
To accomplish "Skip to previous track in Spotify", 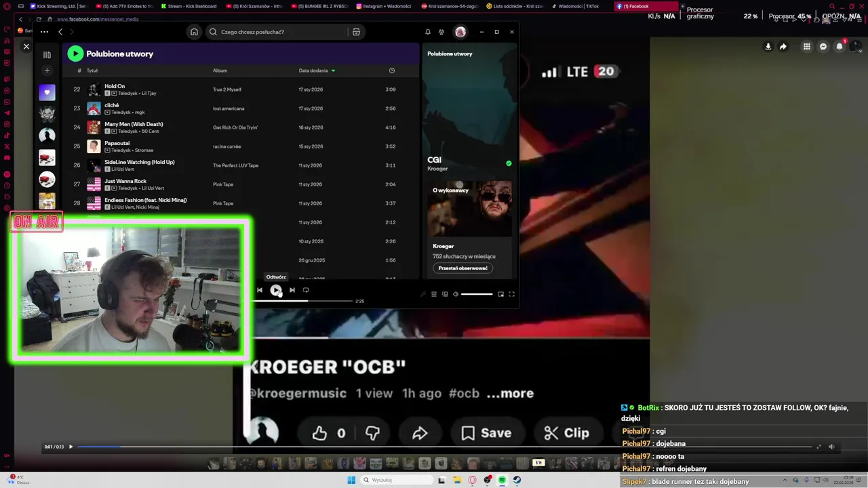I will pyautogui.click(x=260, y=290).
